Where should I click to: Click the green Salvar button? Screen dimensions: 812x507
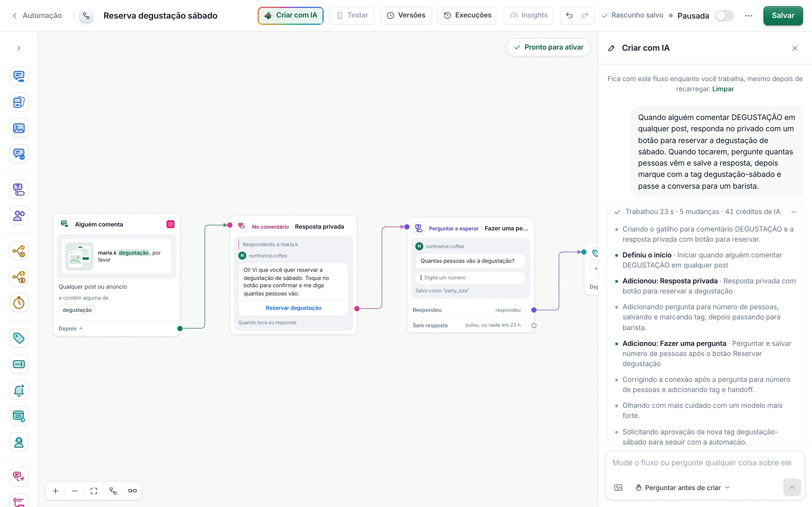783,15
